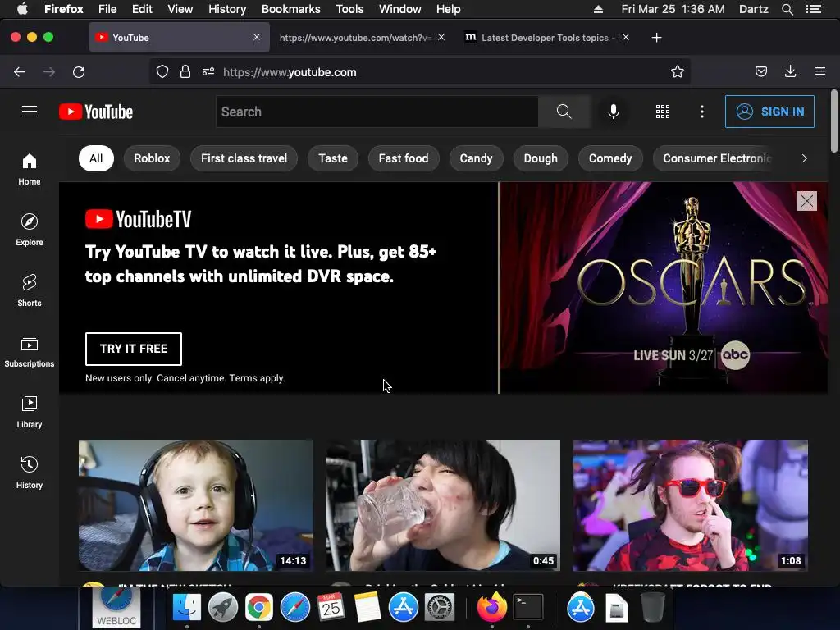Screen dimensions: 840x630
Task: Close the YouTube tab
Action: tap(257, 37)
